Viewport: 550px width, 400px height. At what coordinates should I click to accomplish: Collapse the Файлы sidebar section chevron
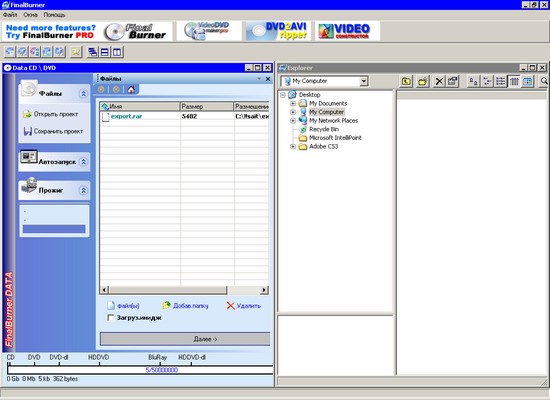click(x=83, y=94)
